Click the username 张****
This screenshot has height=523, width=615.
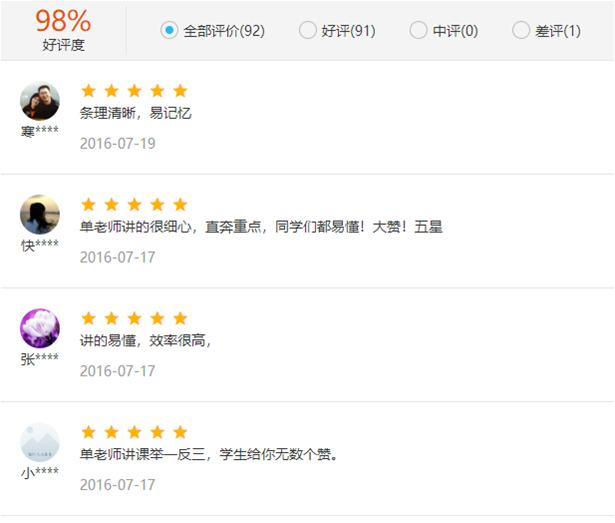[x=40, y=359]
